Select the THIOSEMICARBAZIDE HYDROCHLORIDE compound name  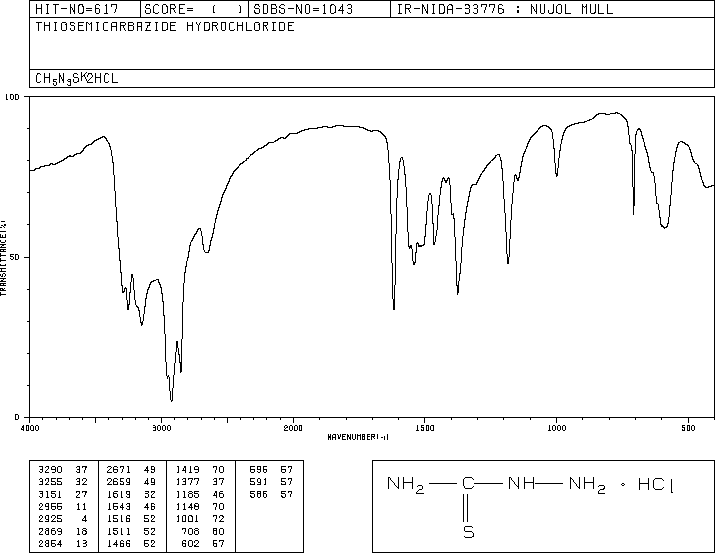(x=165, y=26)
